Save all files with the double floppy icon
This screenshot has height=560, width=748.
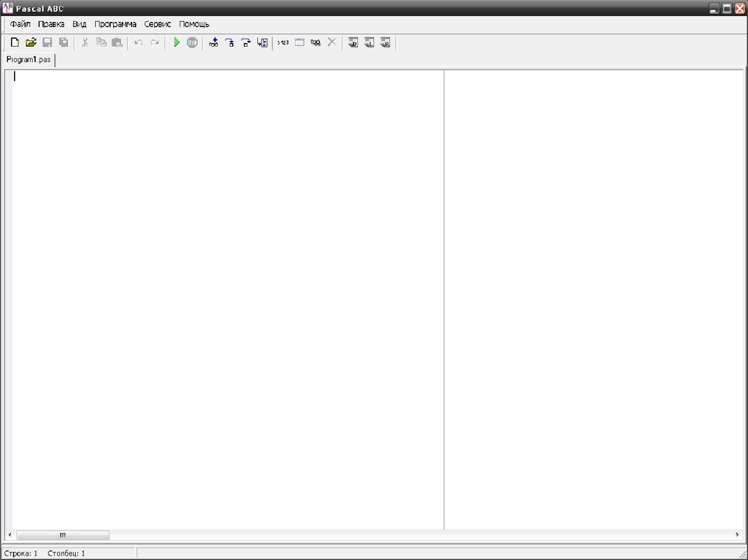pyautogui.click(x=64, y=42)
